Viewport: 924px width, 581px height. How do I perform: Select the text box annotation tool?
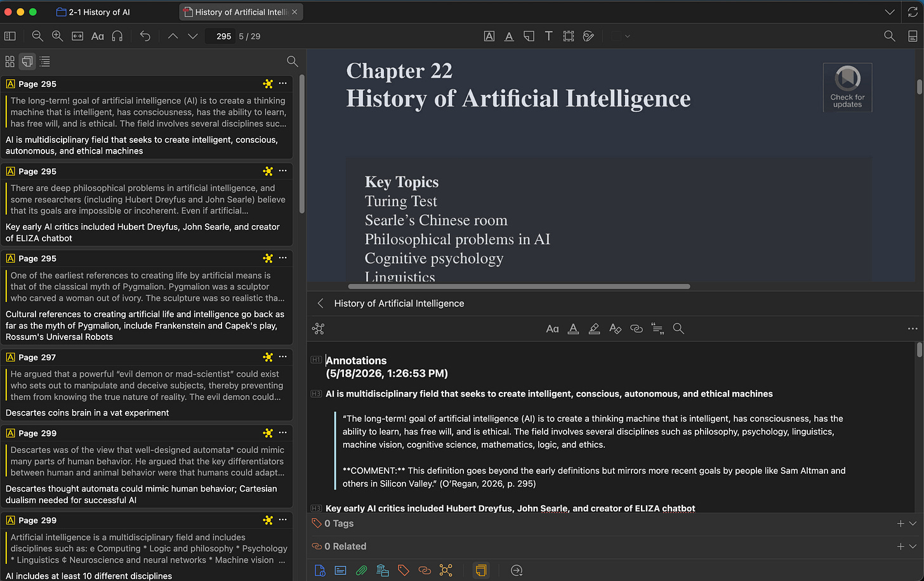tap(549, 36)
